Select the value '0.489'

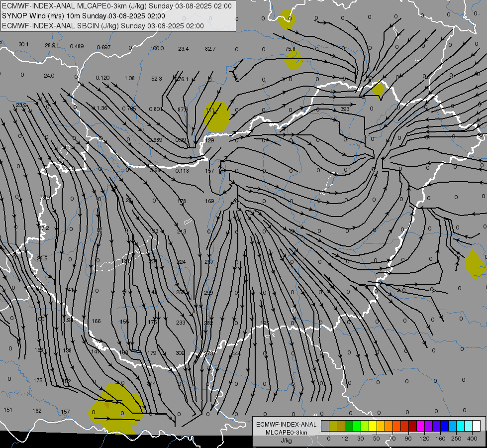point(77,46)
